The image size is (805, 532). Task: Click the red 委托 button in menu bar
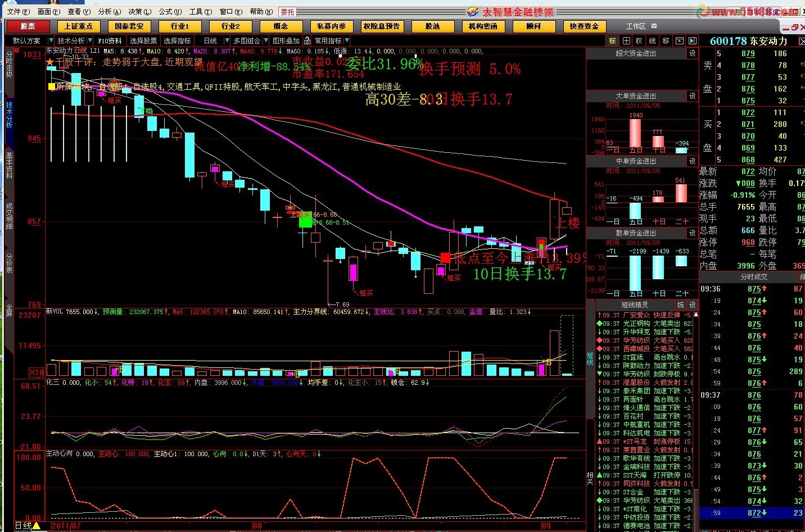(287, 12)
